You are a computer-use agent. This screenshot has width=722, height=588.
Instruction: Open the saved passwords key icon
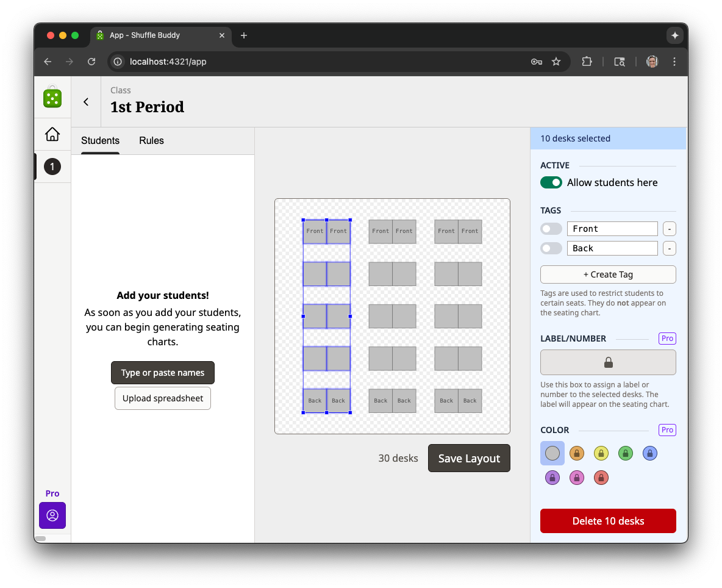click(537, 62)
